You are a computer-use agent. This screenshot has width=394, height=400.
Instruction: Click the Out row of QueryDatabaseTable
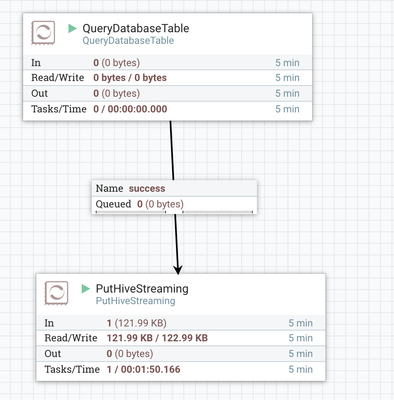(x=168, y=93)
